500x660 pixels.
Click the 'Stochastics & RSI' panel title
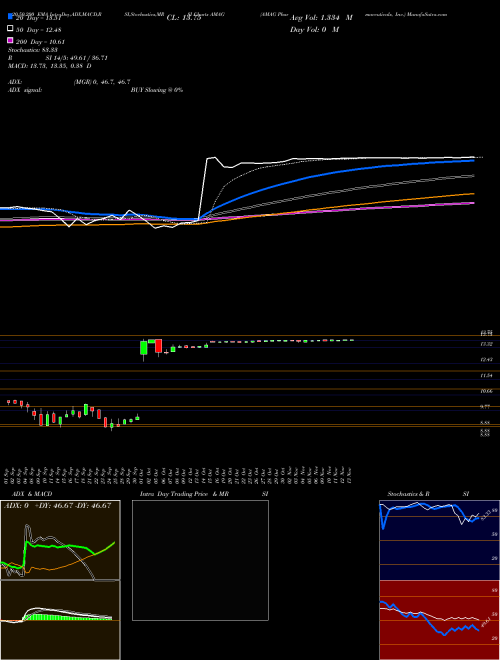pyautogui.click(x=428, y=493)
